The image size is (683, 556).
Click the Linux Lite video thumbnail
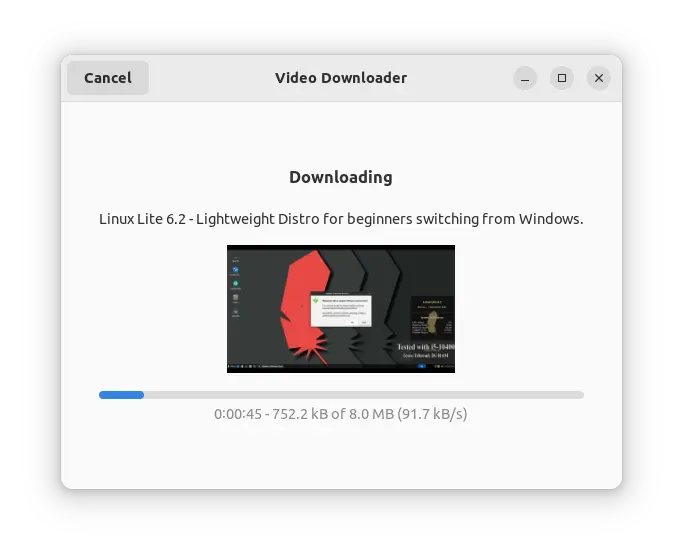(341, 309)
